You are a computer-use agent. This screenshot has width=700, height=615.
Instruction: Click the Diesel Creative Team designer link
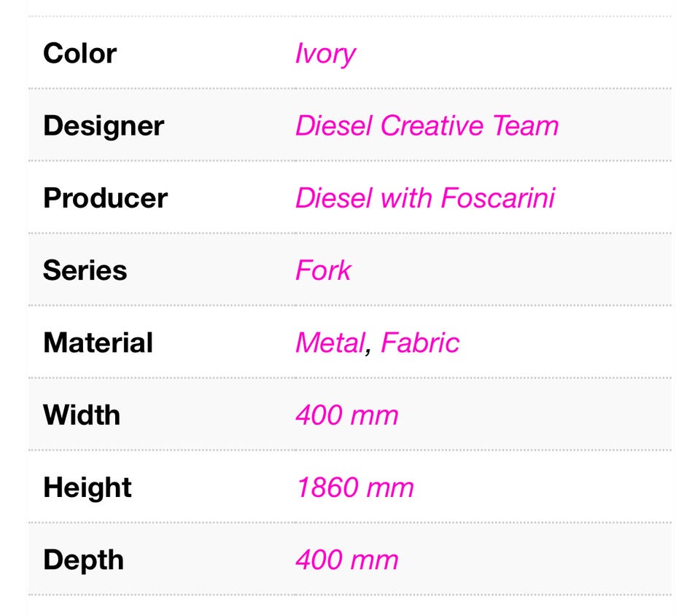point(427,126)
